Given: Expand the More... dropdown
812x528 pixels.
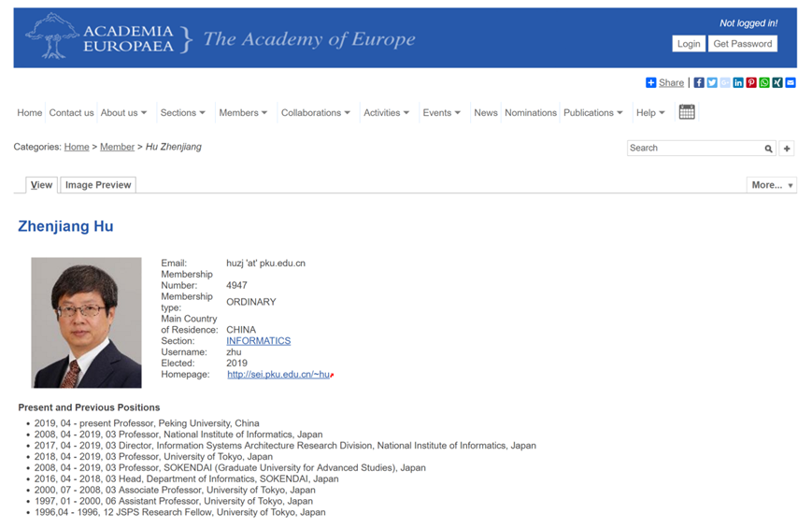Looking at the screenshot, I should 771,185.
